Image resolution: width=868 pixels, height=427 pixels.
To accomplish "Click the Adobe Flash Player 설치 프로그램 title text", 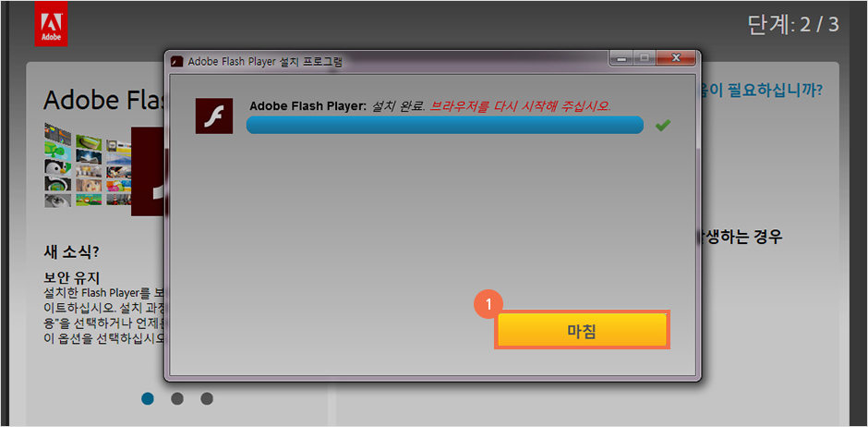I will click(x=265, y=62).
